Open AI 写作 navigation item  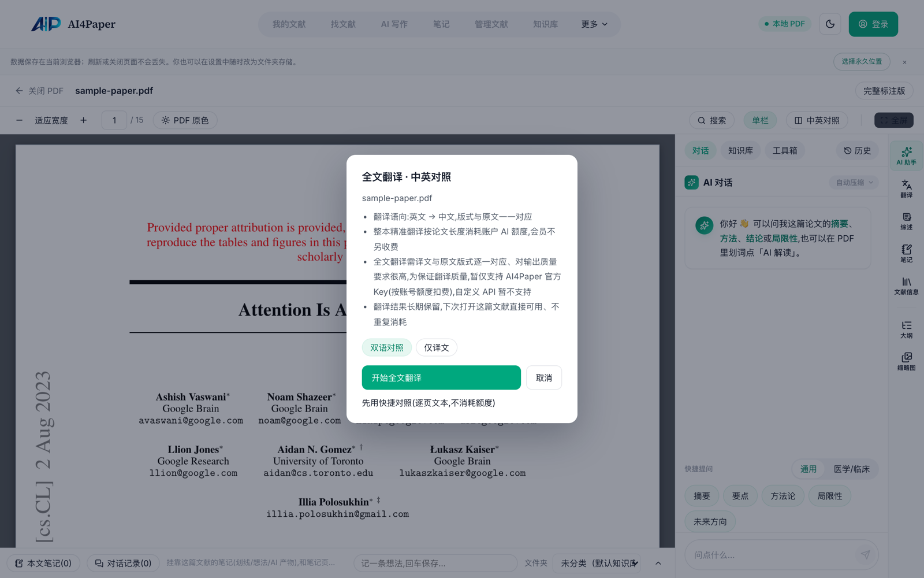click(394, 24)
